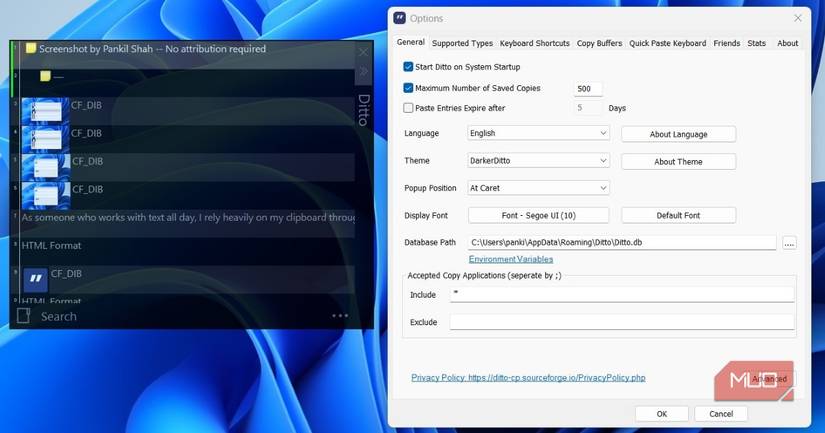Click the Include applications input field
The height and width of the screenshot is (433, 825).
621,294
